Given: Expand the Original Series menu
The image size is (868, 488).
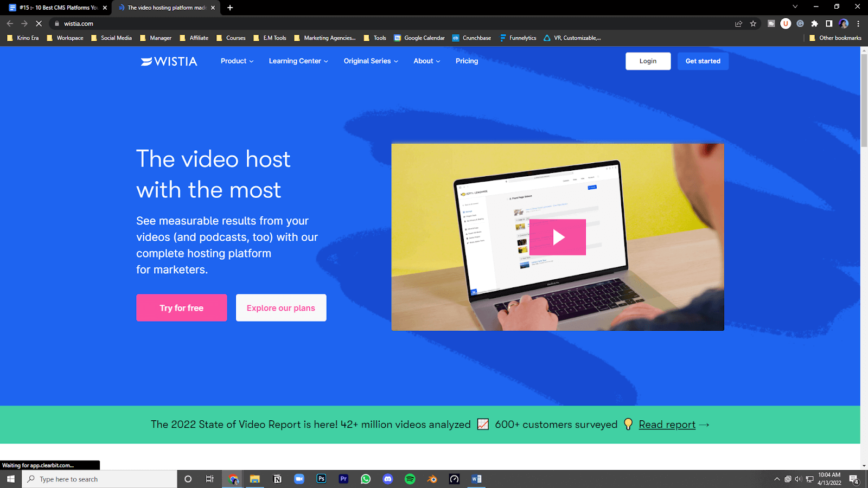Looking at the screenshot, I should [x=371, y=61].
